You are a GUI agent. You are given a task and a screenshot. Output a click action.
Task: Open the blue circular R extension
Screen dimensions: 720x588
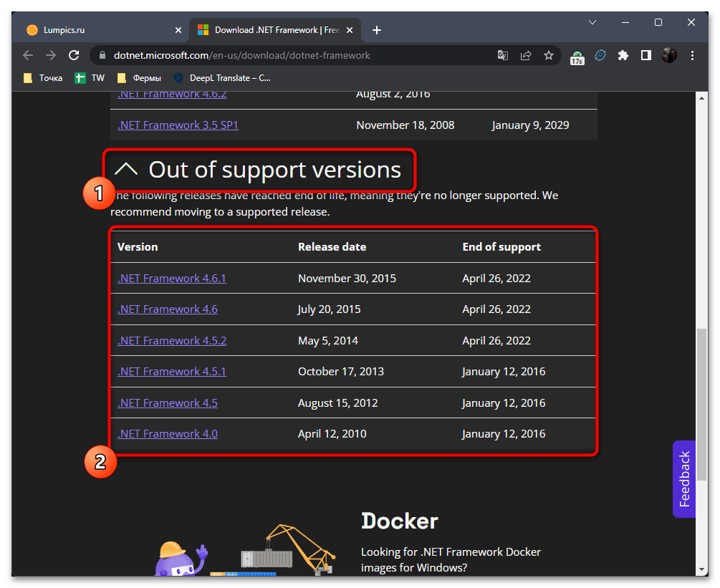(x=600, y=56)
